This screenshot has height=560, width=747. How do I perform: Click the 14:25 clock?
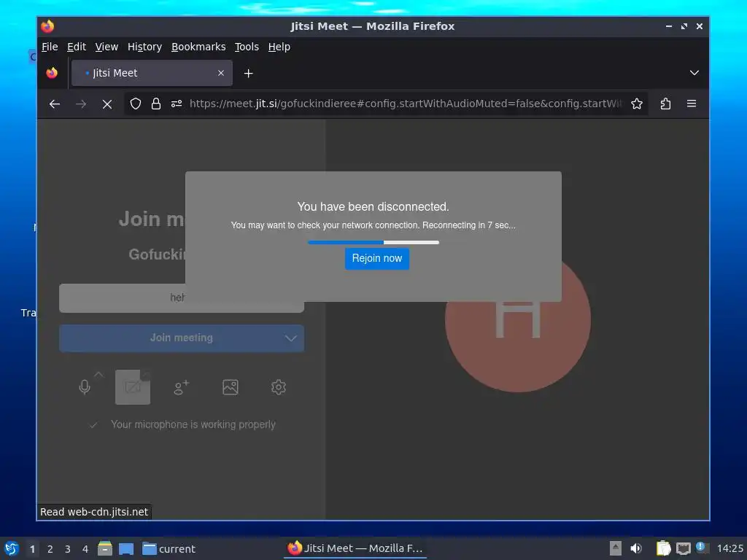(x=729, y=548)
